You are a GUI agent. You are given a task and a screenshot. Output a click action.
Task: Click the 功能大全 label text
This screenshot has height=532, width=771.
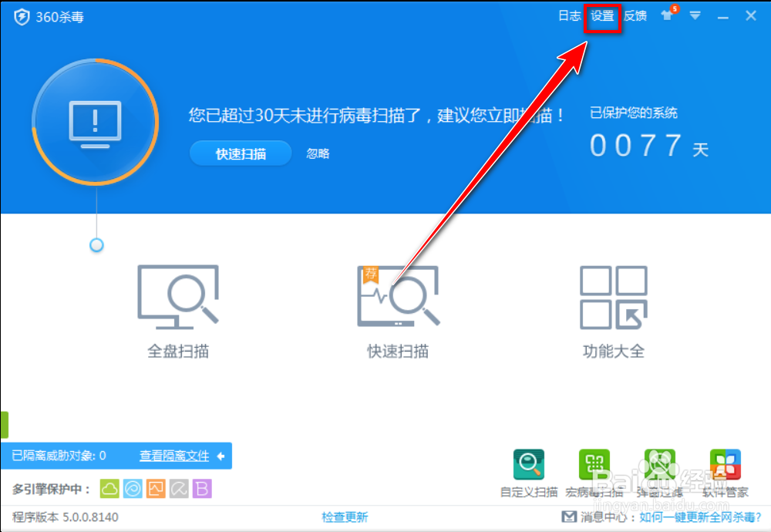coord(614,352)
